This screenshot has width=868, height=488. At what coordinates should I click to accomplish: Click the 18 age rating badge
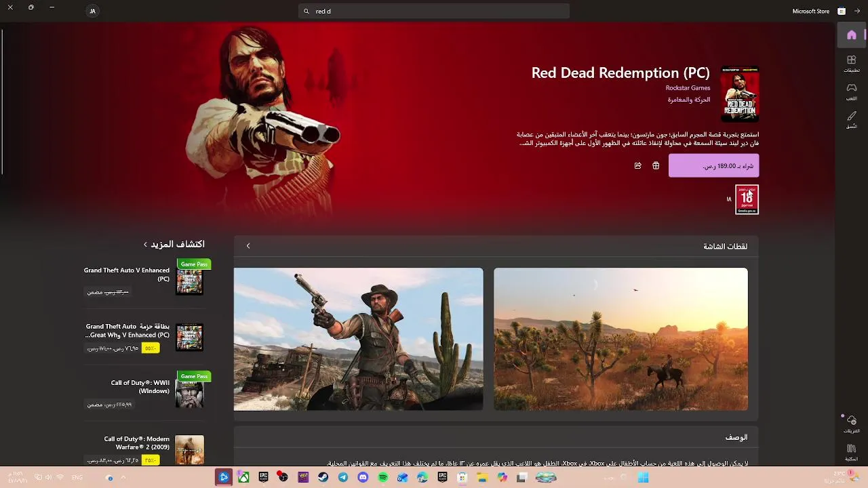click(747, 199)
